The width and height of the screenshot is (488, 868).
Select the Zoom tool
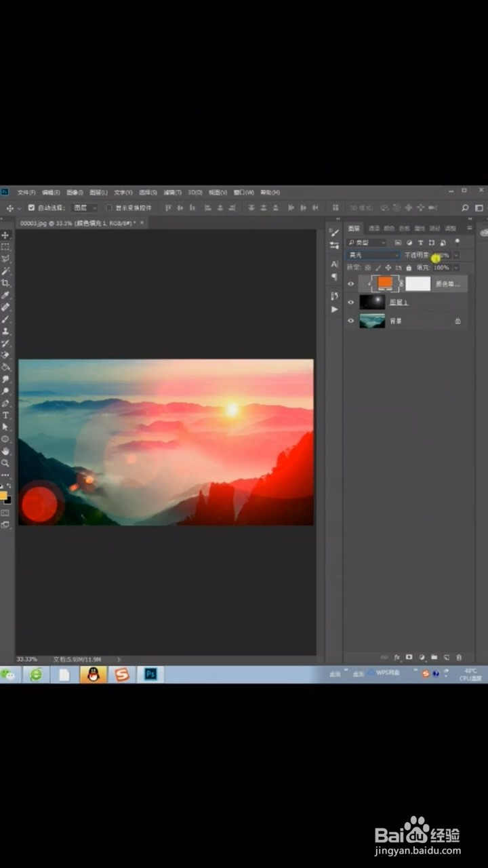pyautogui.click(x=5, y=463)
